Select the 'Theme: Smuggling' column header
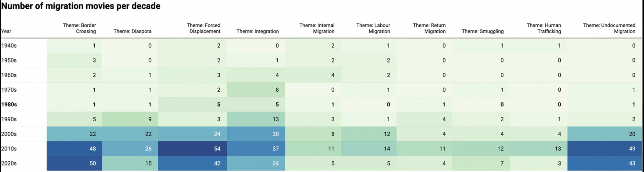The height and width of the screenshot is (172, 644). pyautogui.click(x=482, y=31)
